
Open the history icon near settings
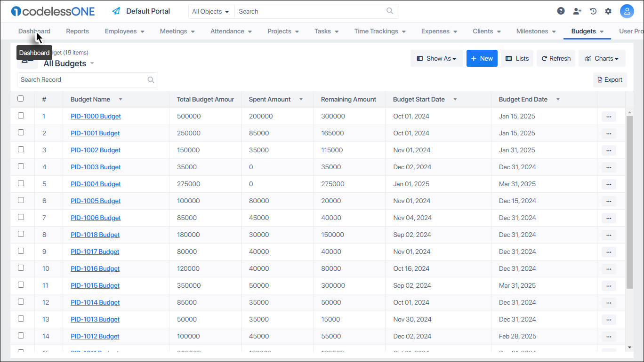(593, 10)
